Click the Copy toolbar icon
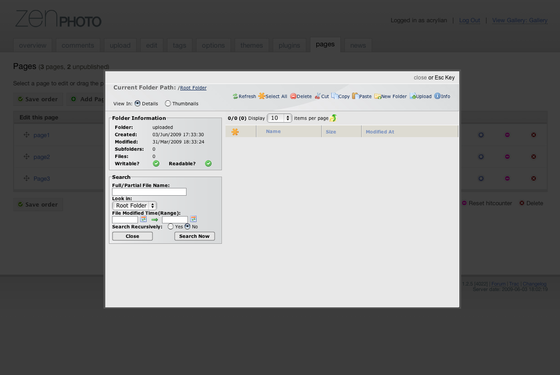 [334, 96]
